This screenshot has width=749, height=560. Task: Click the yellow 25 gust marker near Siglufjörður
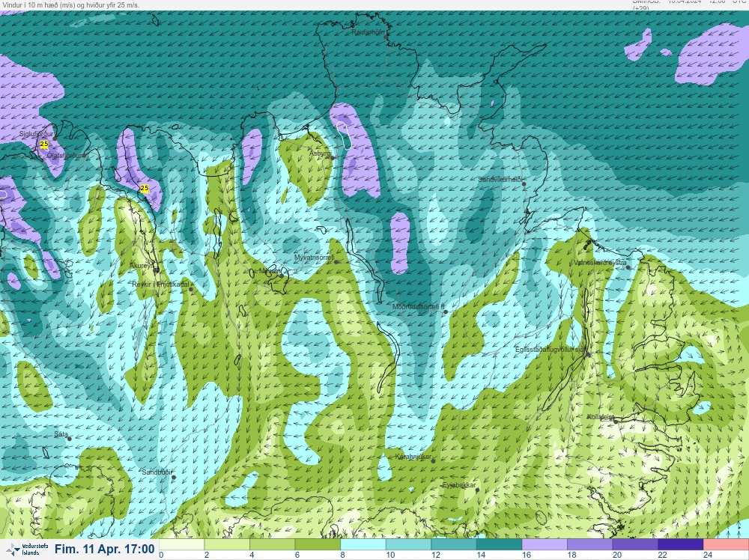pyautogui.click(x=44, y=144)
